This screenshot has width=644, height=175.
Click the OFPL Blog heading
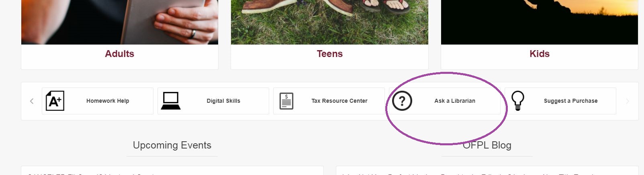(487, 145)
